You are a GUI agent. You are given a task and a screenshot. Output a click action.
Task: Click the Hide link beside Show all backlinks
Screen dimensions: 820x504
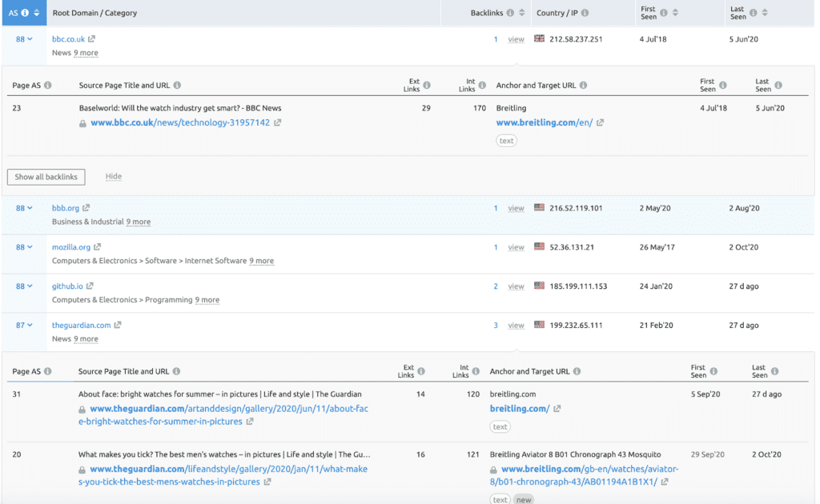tap(114, 177)
